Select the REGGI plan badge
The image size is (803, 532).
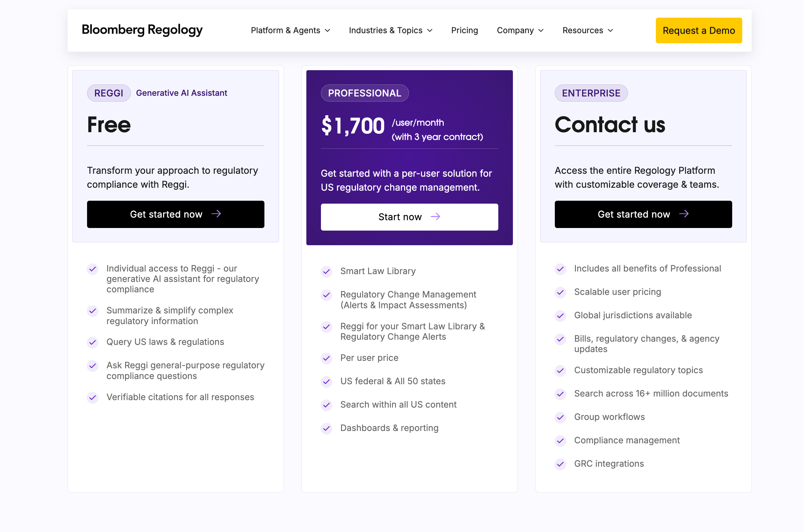[108, 93]
